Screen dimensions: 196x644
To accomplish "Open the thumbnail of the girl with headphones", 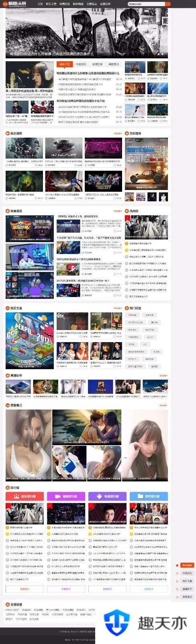I will pos(29,75).
